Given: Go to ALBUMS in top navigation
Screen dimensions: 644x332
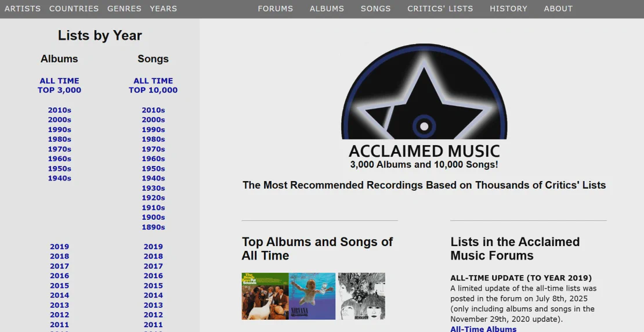Looking at the screenshot, I should coord(327,9).
